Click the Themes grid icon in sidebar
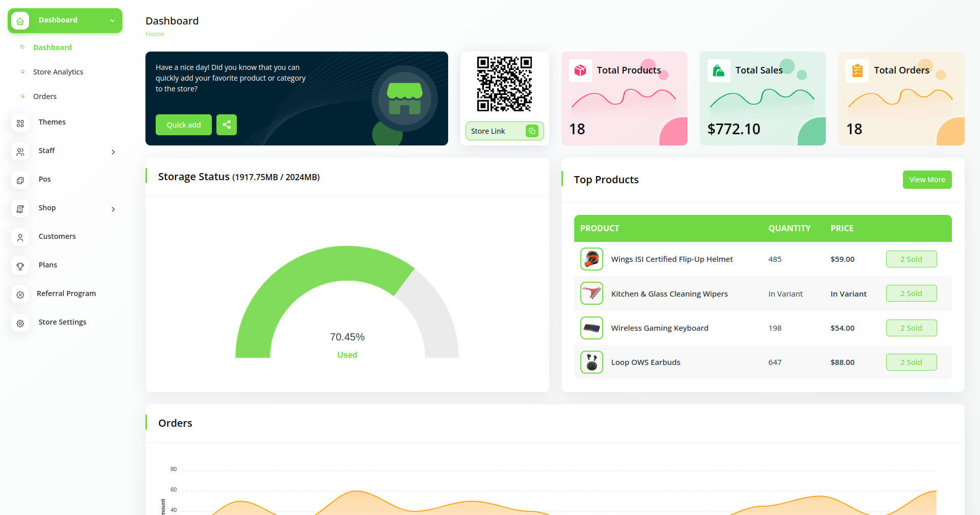980x515 pixels. point(20,123)
